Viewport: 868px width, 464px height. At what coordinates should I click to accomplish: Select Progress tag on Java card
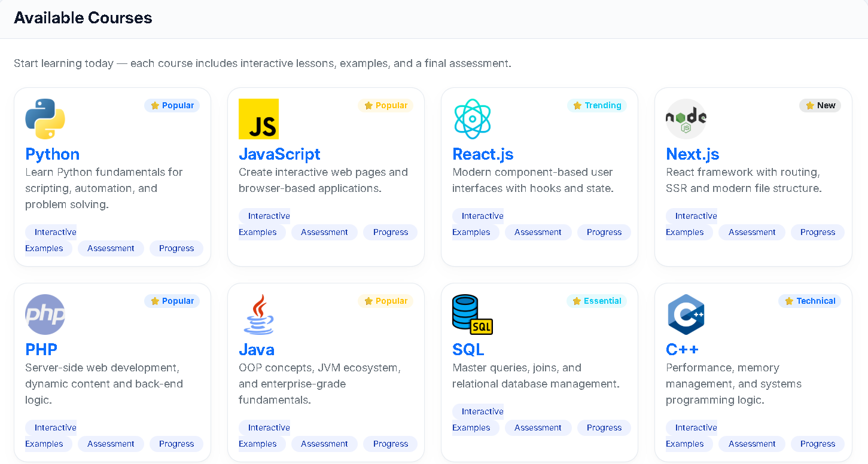point(391,444)
